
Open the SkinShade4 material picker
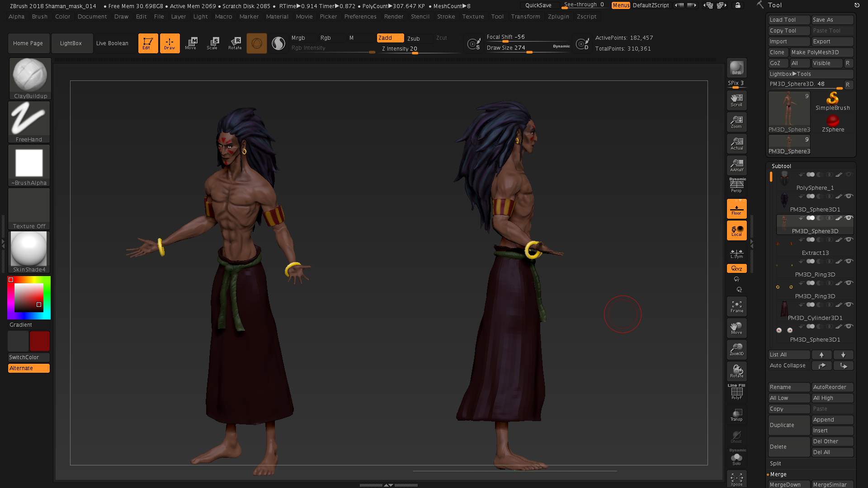[x=29, y=252]
